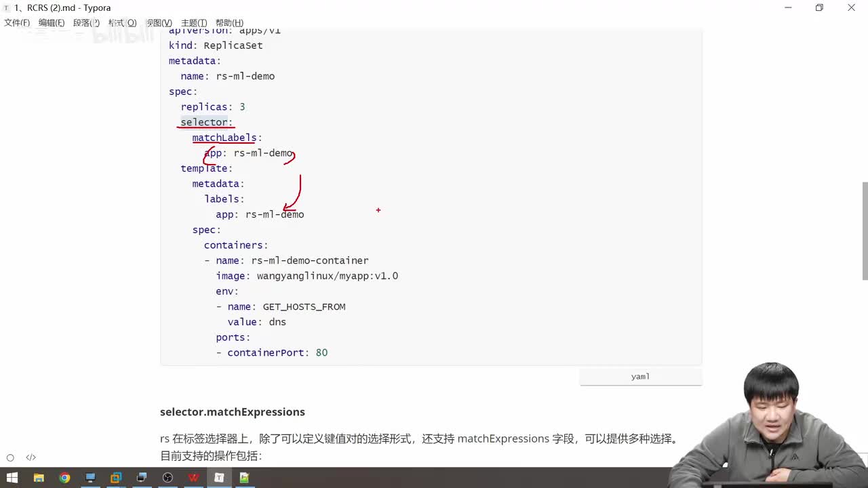Screen dimensions: 868x488
Task: Open the 段落(P) menu
Action: coord(86,22)
